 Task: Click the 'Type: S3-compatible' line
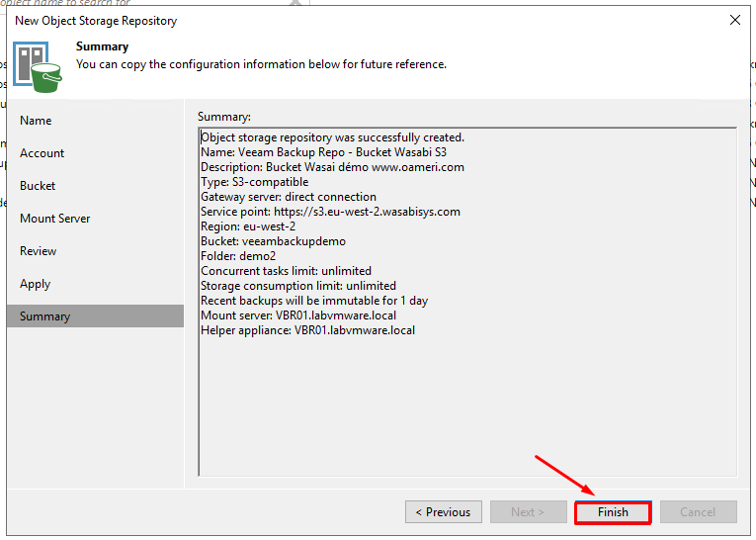tap(255, 182)
